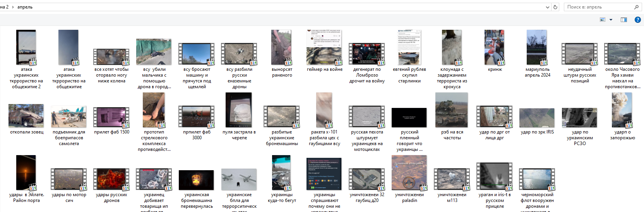644x212 pixels.
Task: Select file 'ударп о запорожью'
Action: [622, 116]
